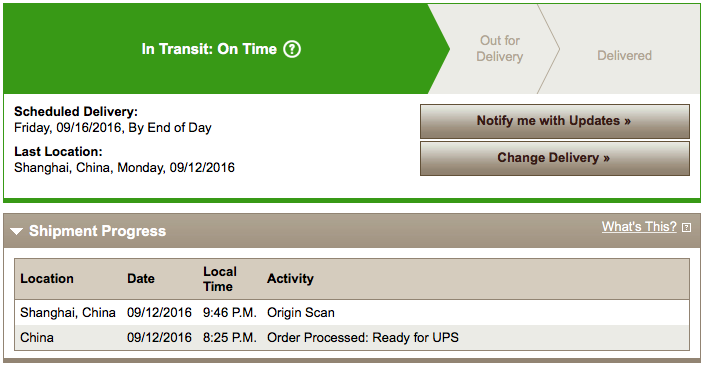This screenshot has width=705, height=366.
Task: Collapse the Shipment Progress triangle
Action: pyautogui.click(x=17, y=231)
